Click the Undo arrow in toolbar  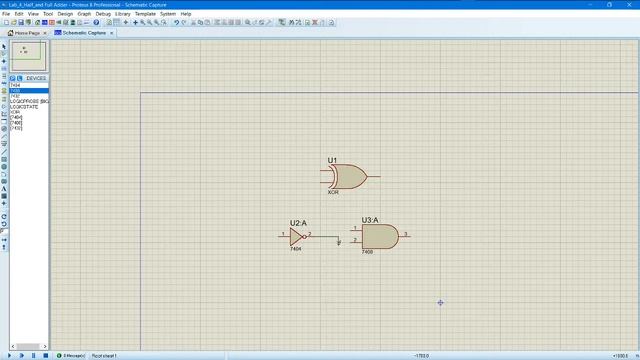(176, 22)
